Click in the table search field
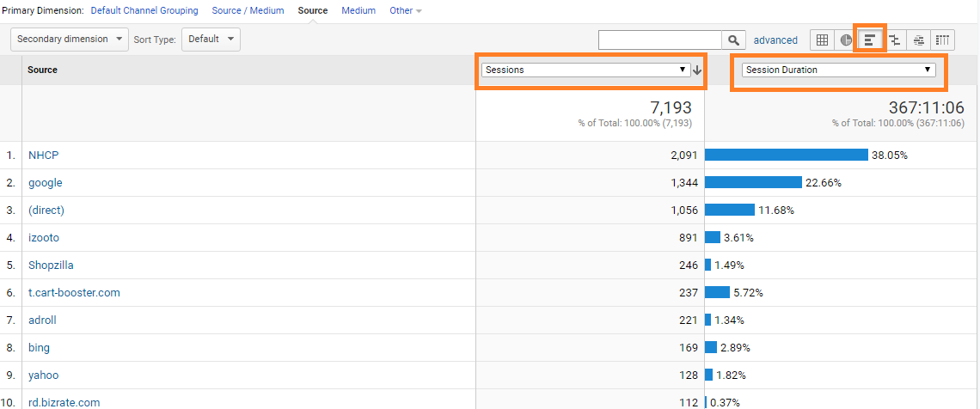Screen dimensions: 980x409 pos(660,40)
